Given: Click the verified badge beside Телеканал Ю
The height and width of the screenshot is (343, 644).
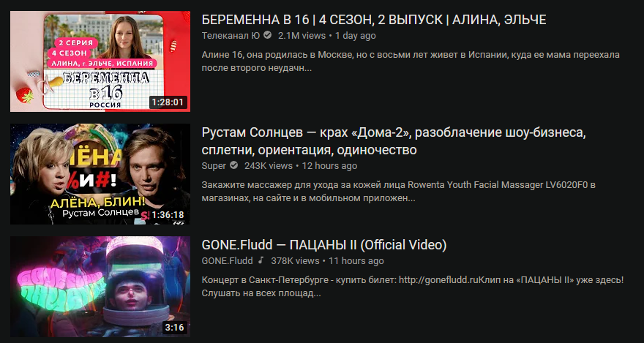Looking at the screenshot, I should [x=267, y=36].
